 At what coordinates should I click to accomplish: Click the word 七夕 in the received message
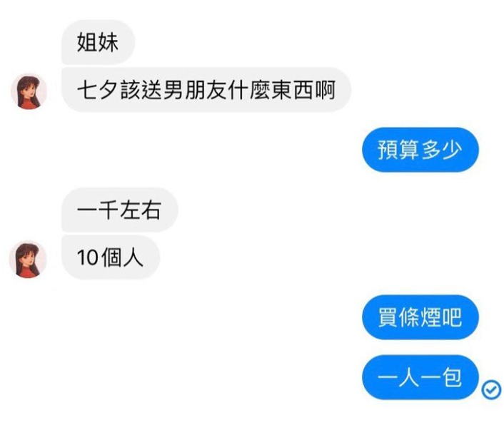(97, 90)
